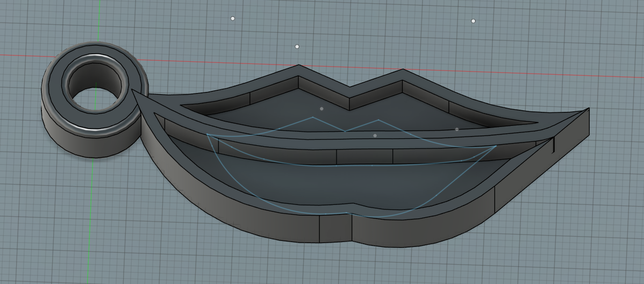The image size is (644, 284).
Task: Click the gray sketch point in the lips center
Action: tap(375, 136)
